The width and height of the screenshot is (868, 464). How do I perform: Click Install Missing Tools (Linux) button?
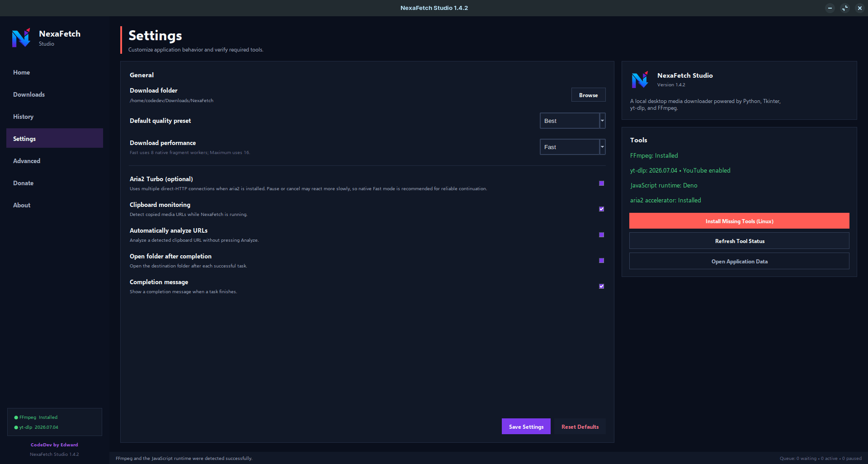click(739, 221)
